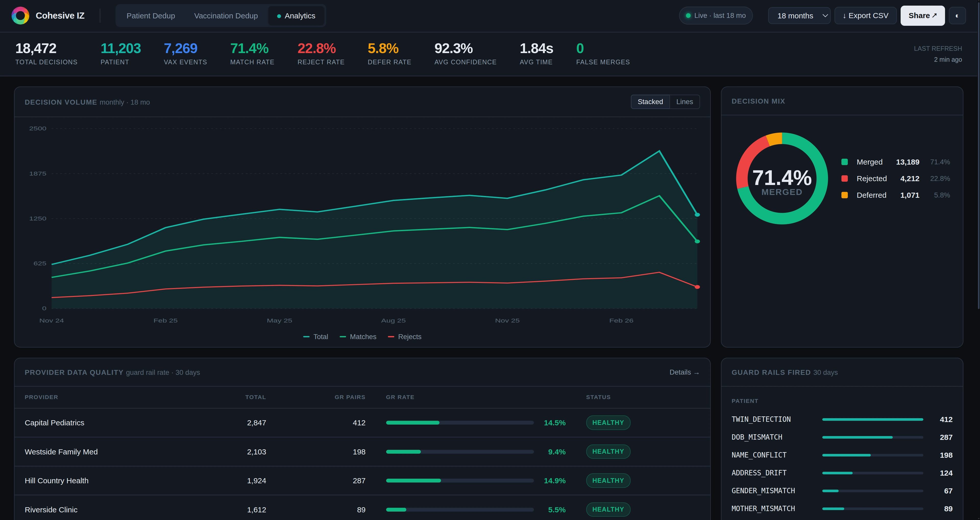Toggle the dark/light theme icon button

[x=957, y=16]
